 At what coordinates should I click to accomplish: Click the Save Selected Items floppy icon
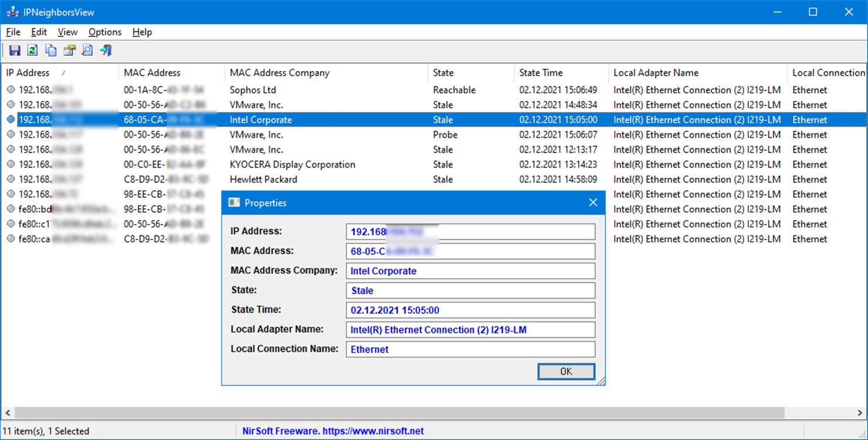[x=15, y=50]
